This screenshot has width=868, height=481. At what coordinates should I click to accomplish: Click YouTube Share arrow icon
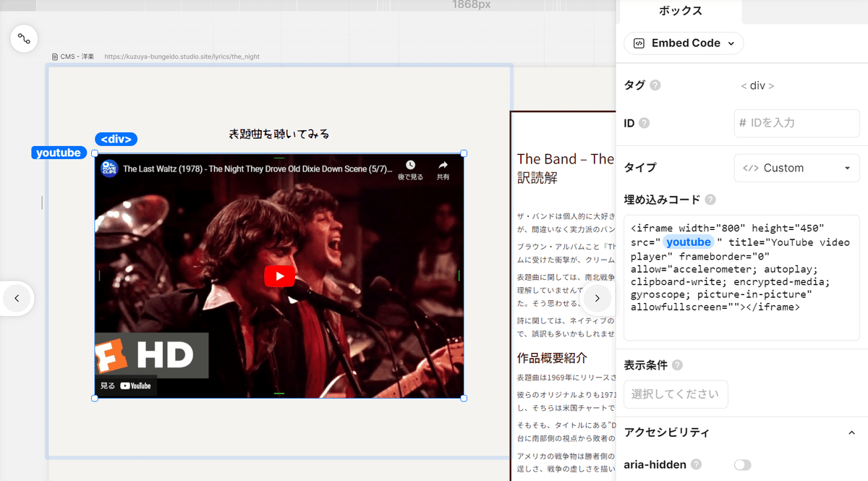click(443, 165)
